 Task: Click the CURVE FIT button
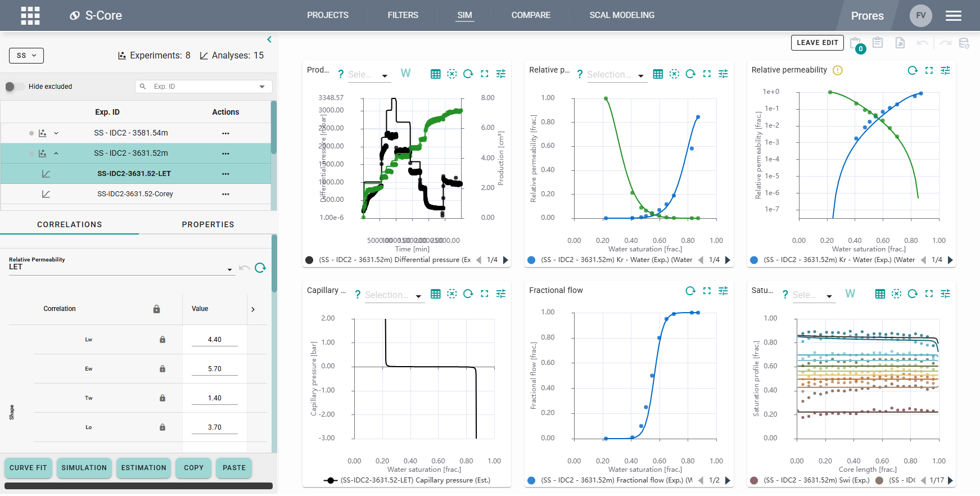tap(29, 468)
